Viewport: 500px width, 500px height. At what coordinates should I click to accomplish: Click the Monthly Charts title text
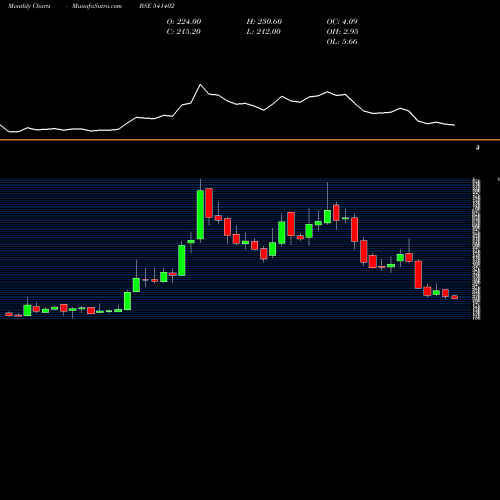coord(29,6)
